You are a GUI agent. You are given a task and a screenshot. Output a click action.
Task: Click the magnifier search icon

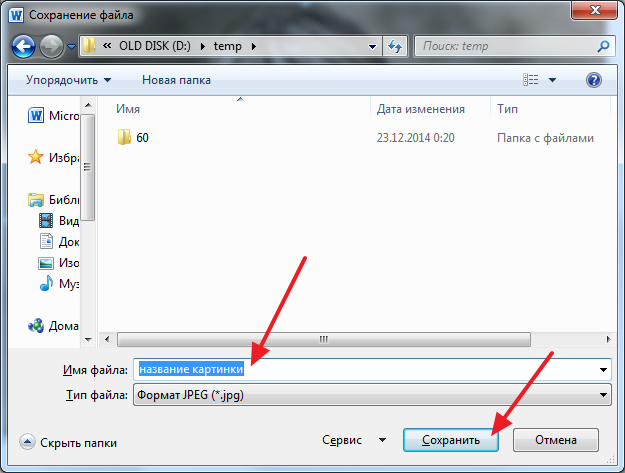[603, 46]
